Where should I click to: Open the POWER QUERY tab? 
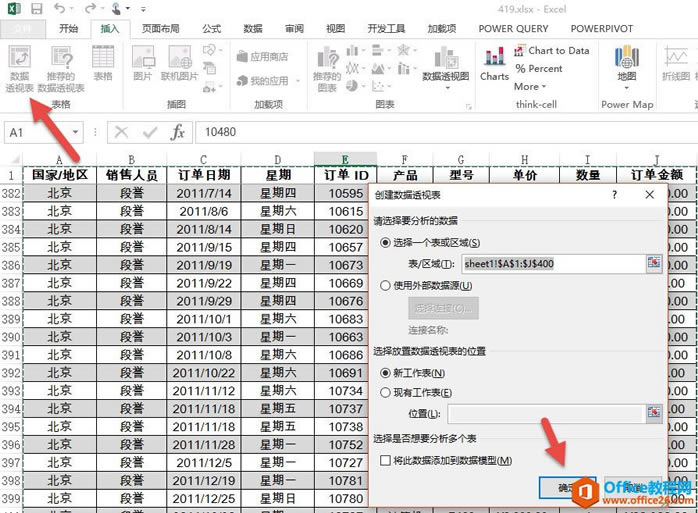click(x=513, y=29)
